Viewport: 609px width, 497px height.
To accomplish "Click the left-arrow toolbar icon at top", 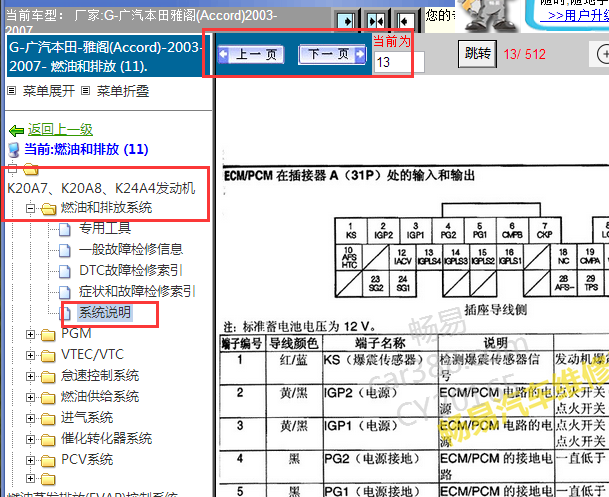I will (x=404, y=20).
